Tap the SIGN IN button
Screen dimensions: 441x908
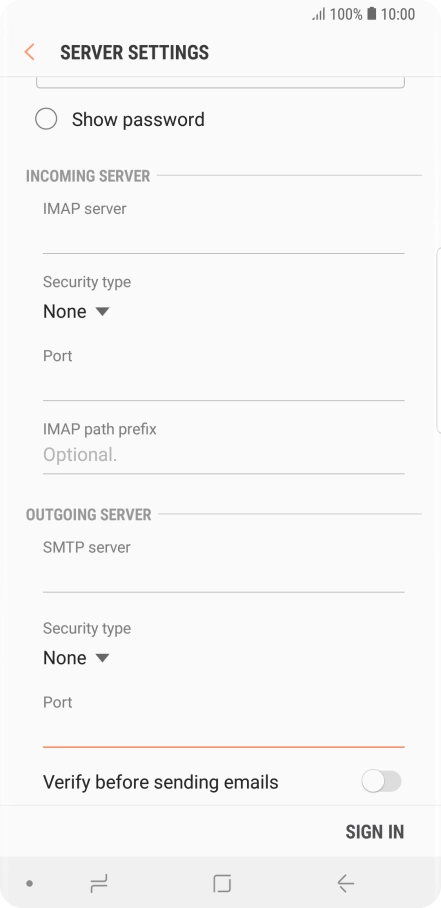(x=374, y=832)
